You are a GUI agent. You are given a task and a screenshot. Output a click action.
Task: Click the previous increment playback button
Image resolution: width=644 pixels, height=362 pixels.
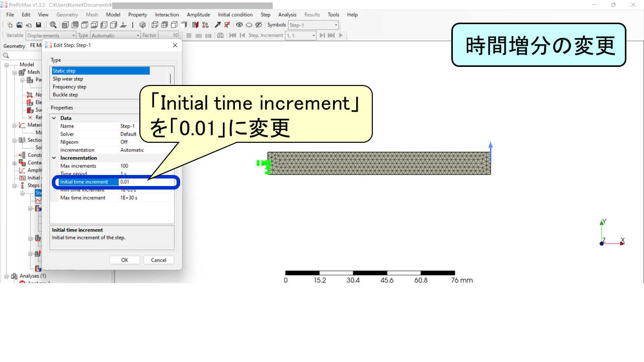click(x=242, y=35)
